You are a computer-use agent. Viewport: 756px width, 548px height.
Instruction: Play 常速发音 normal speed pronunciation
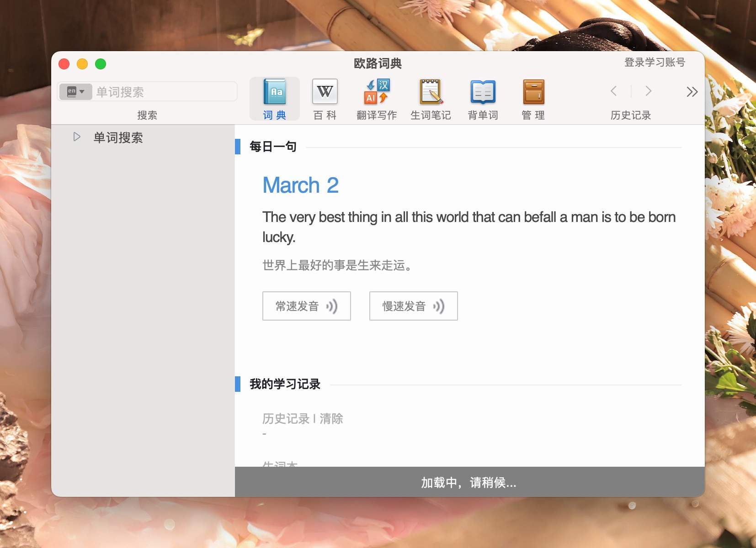(x=306, y=306)
